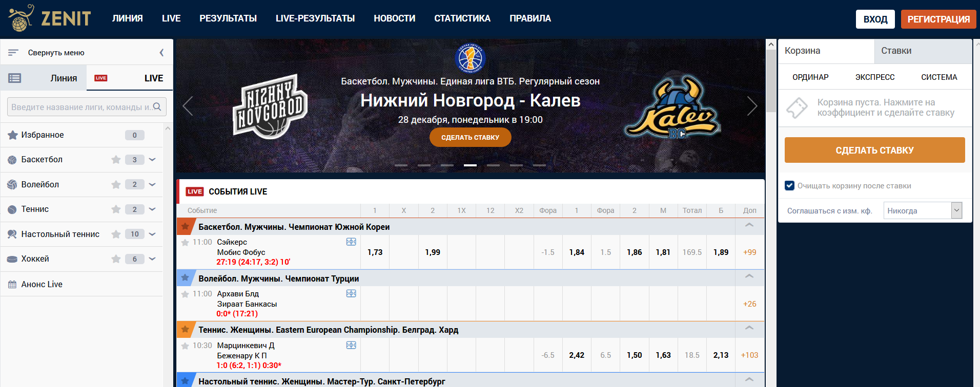Expand the Теннис sport list
Screen dimensions: 980x387
[152, 209]
